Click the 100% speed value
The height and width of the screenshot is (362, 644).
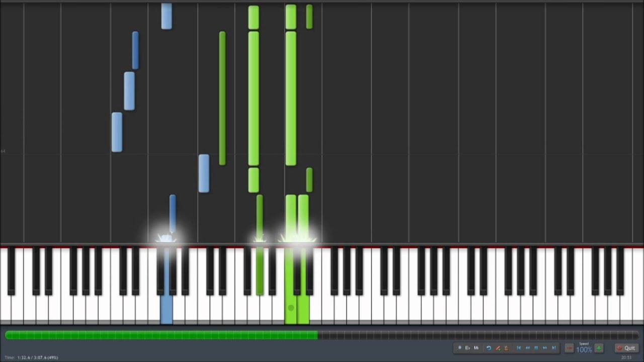[x=584, y=350]
